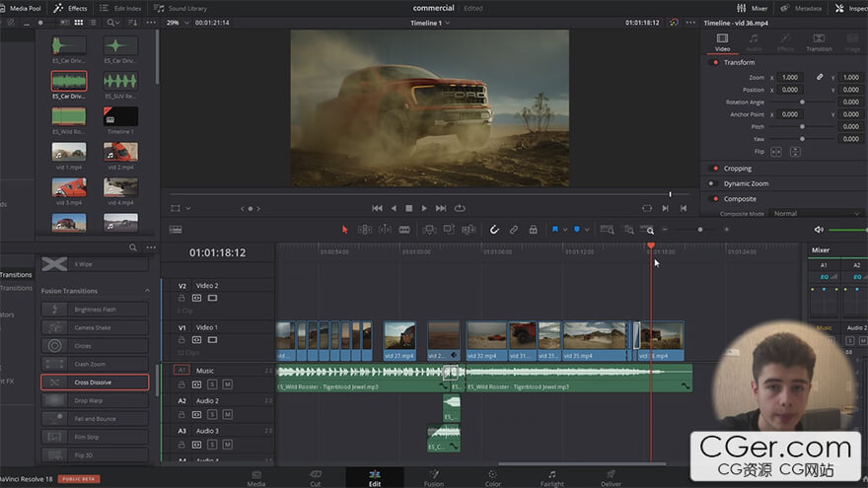Activate the Trim Edit Mode tool

point(365,230)
